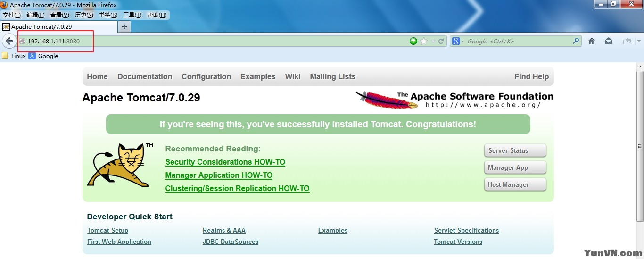The image size is (644, 259).
Task: Open the 帮助(H) menu
Action: click(x=157, y=15)
